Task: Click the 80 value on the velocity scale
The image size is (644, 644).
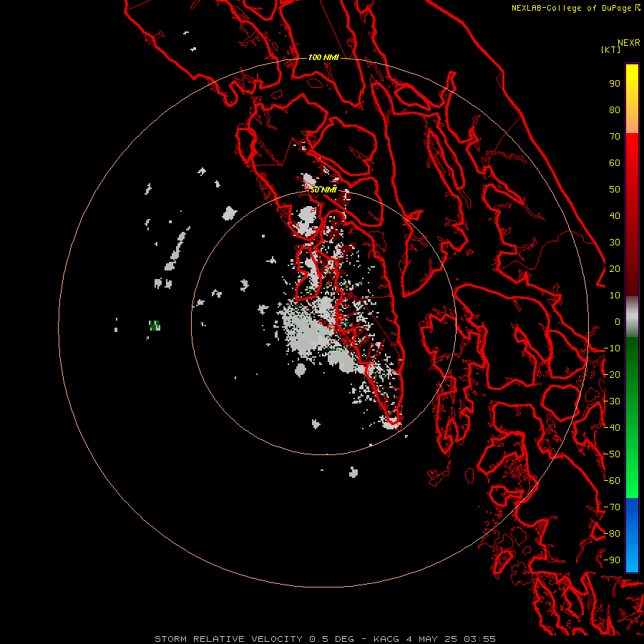Action: click(x=615, y=110)
